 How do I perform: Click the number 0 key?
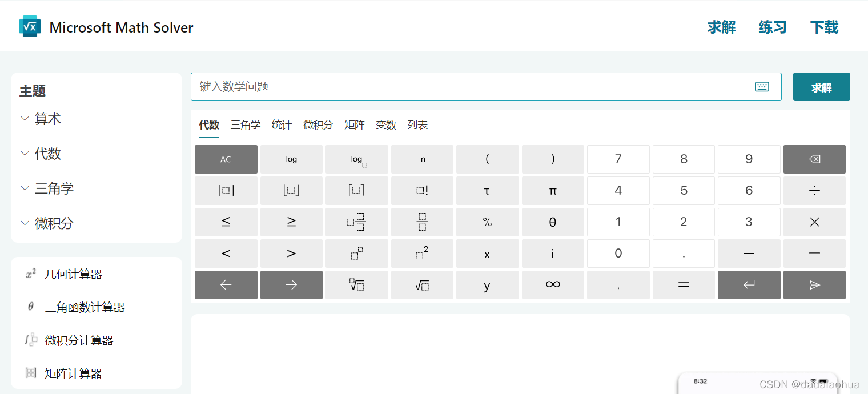pos(618,254)
